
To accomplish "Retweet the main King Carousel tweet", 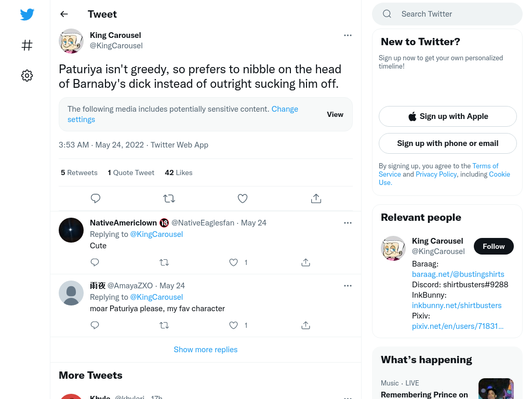I will (169, 198).
